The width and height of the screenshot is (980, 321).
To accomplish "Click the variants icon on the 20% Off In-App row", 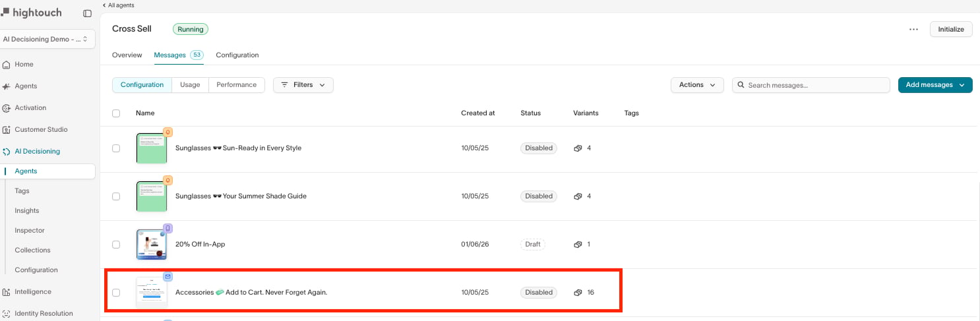I will (x=578, y=245).
